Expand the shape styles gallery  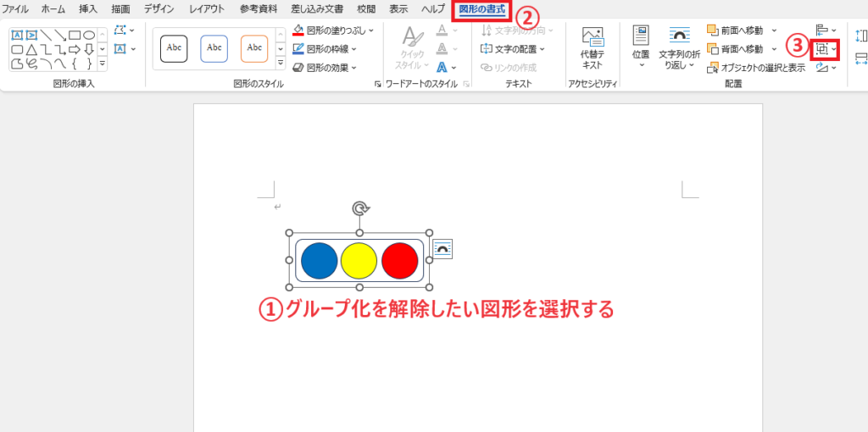click(281, 64)
